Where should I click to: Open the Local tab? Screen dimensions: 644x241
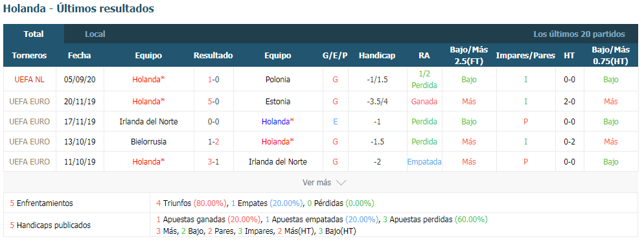pyautogui.click(x=95, y=34)
